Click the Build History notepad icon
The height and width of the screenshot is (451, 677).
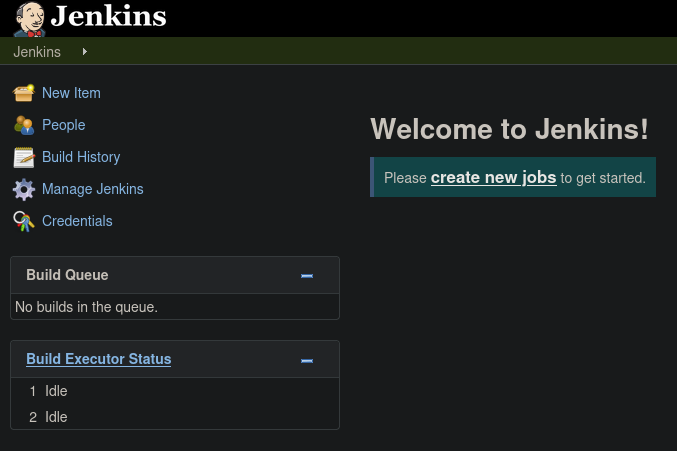tap(24, 157)
